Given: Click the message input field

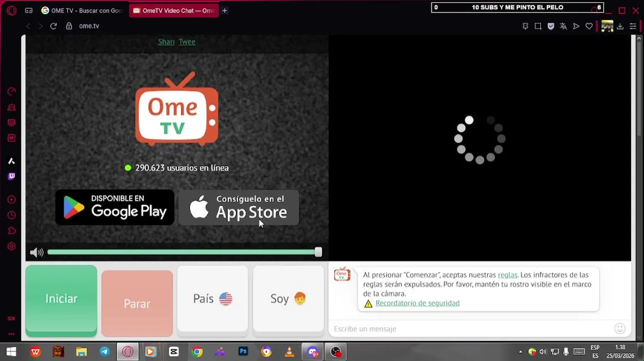Looking at the screenshot, I should click(470, 329).
